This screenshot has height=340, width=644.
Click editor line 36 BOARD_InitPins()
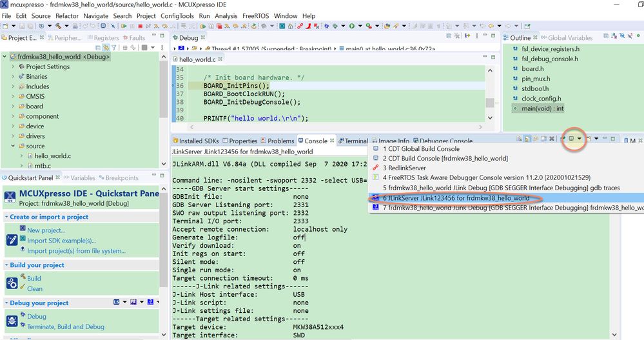pos(237,86)
